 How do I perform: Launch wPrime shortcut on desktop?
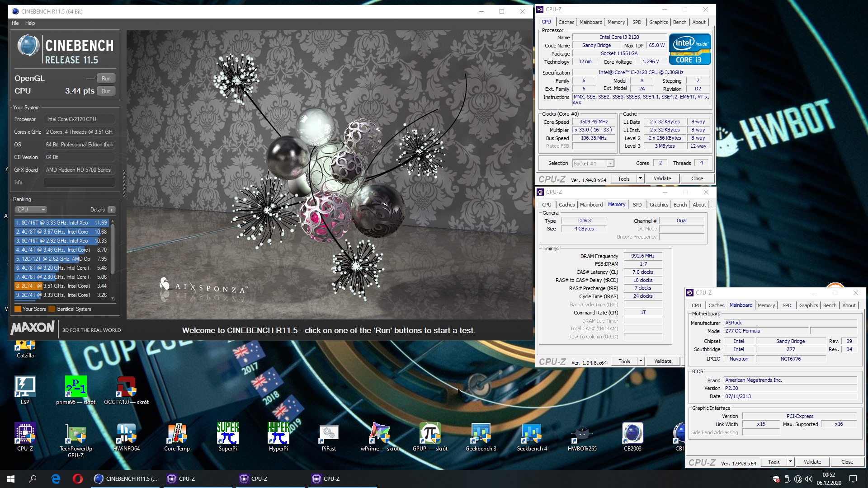[x=380, y=436]
